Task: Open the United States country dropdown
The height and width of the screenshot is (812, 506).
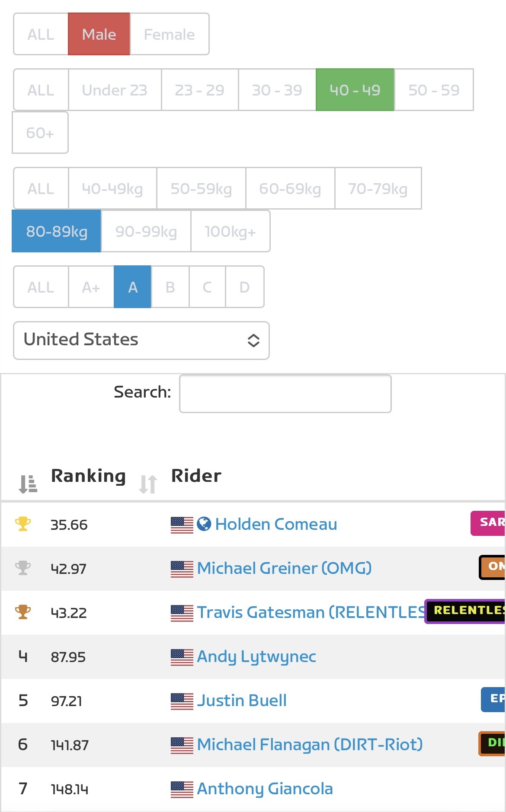Action: click(x=141, y=340)
